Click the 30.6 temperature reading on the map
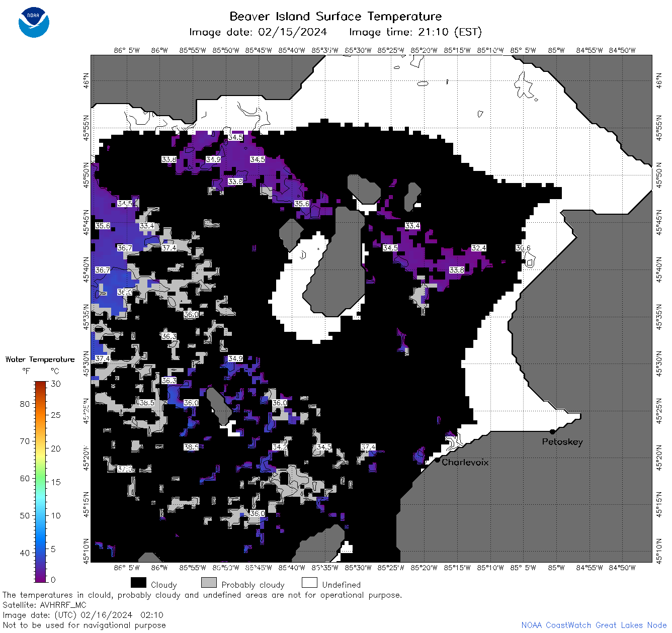672x633 pixels. 523,248
